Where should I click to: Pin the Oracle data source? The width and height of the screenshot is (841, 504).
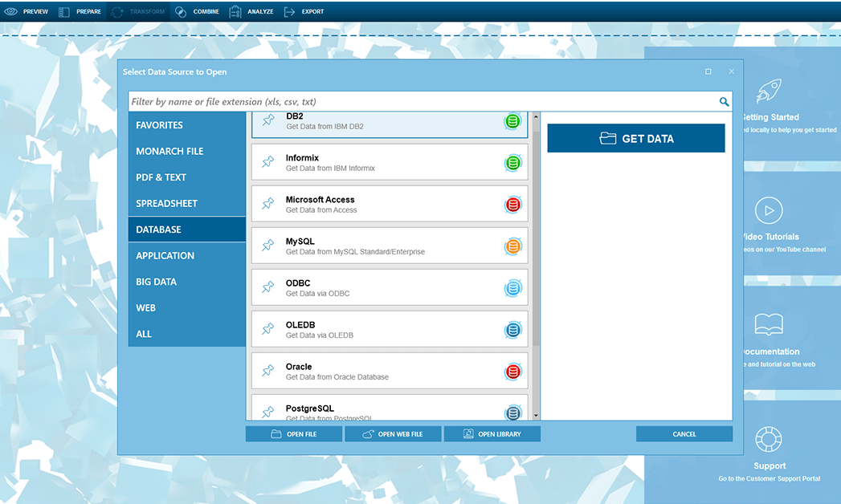coord(268,371)
